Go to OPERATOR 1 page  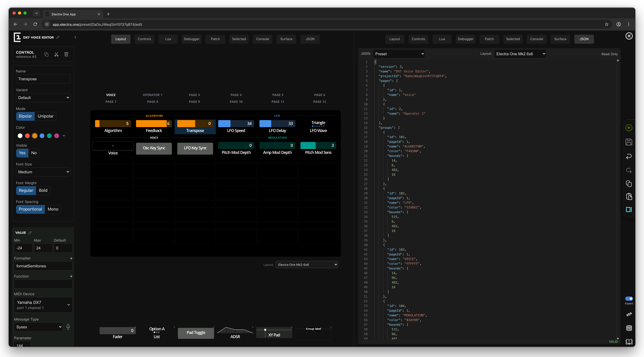tap(153, 95)
